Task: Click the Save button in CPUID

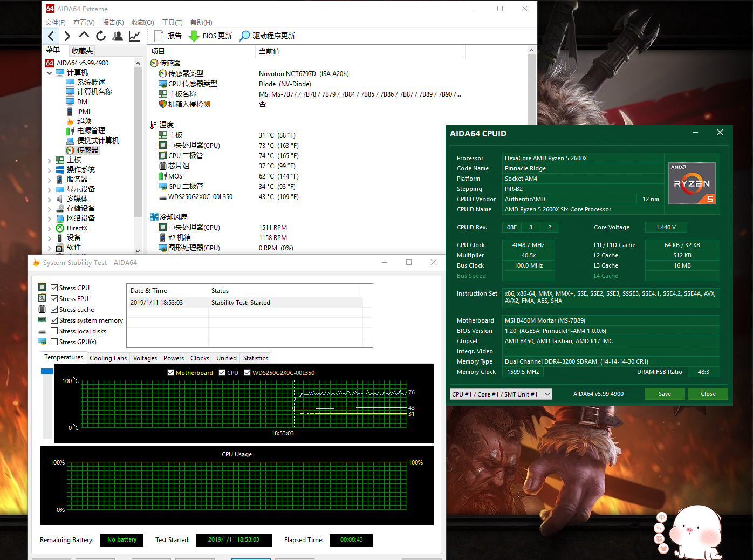Action: point(665,394)
